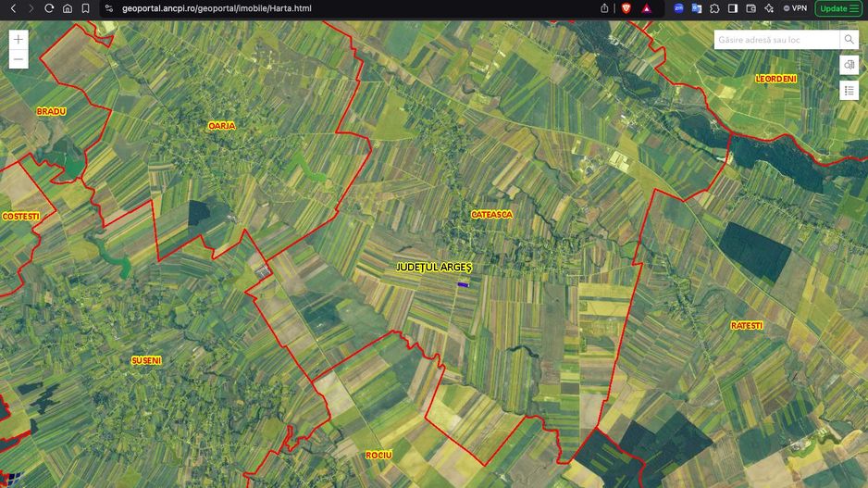
Task: Go back to previous page
Action: 14,8
